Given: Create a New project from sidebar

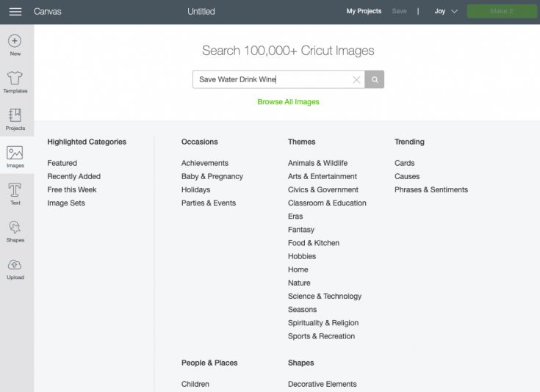Looking at the screenshot, I should [15, 46].
